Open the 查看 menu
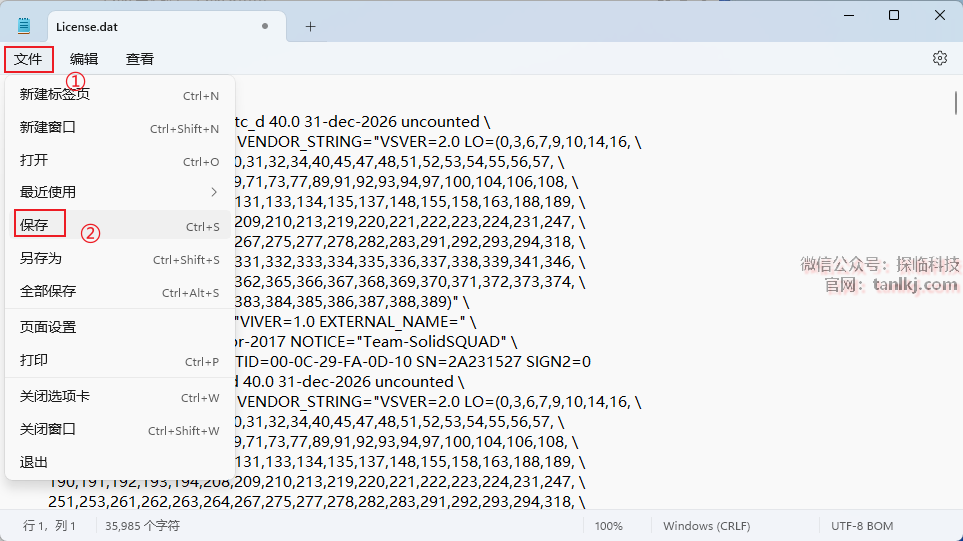The width and height of the screenshot is (963, 541). tap(140, 59)
